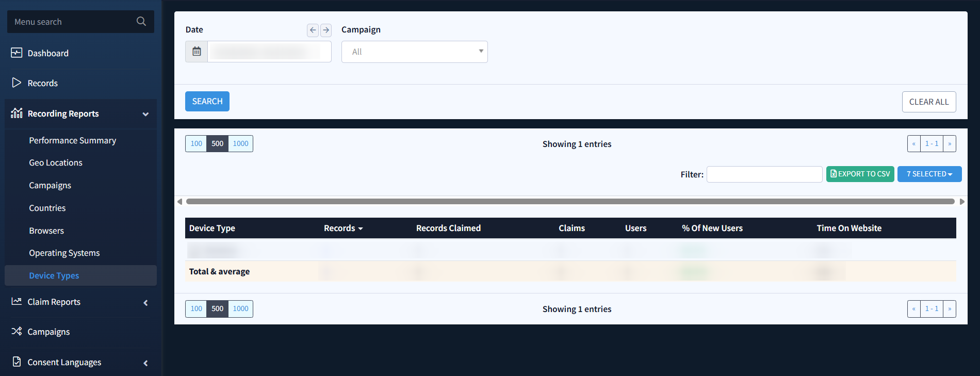The image size is (980, 376).
Task: Open Performance Summary report
Action: [x=72, y=140]
